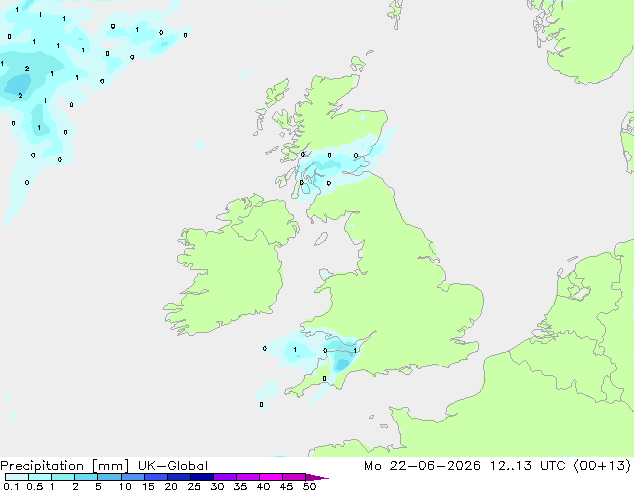The image size is (634, 490).
Task: Click the darkest blue Atlantic rain patch at left
Action: [18, 84]
